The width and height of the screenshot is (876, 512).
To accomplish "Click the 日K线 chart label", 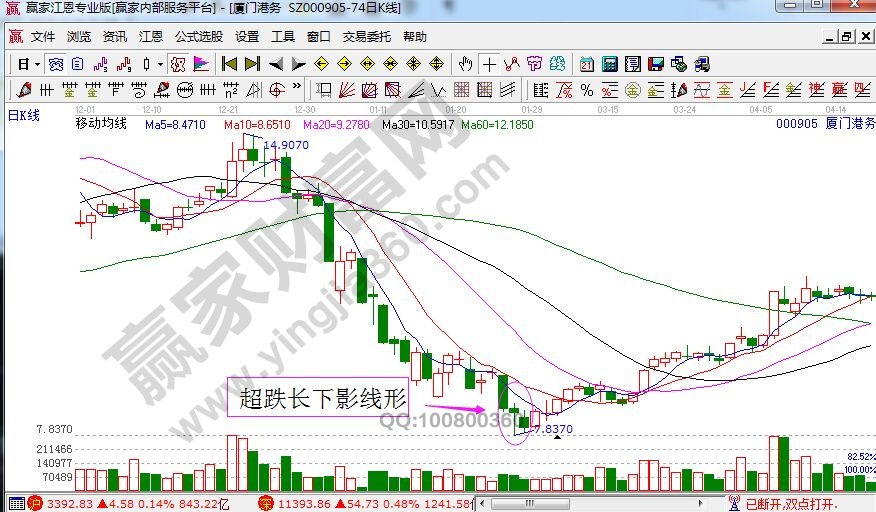I will 24,116.
